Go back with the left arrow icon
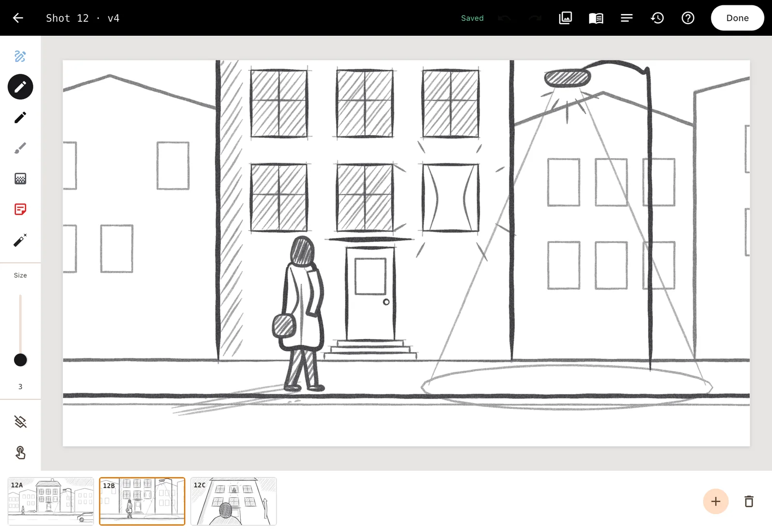The image size is (772, 532). pos(18,18)
